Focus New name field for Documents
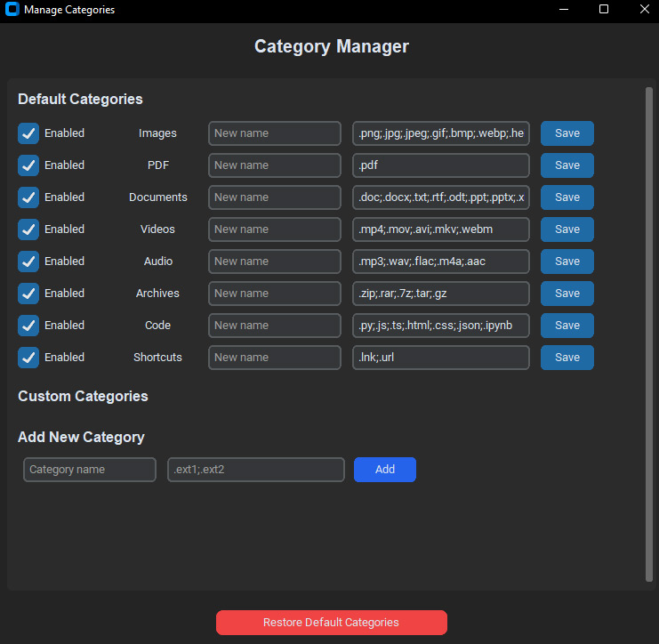This screenshot has width=659, height=644. click(x=275, y=197)
